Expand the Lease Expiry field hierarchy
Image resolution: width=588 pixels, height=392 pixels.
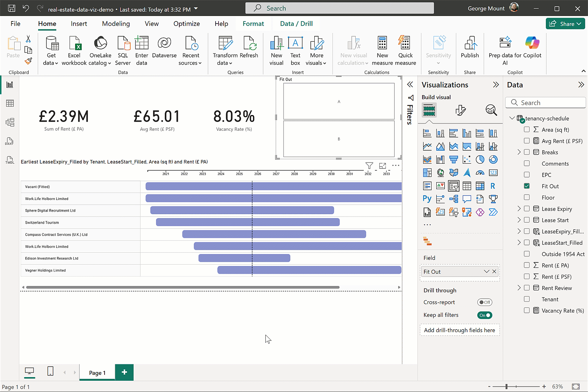click(x=519, y=209)
